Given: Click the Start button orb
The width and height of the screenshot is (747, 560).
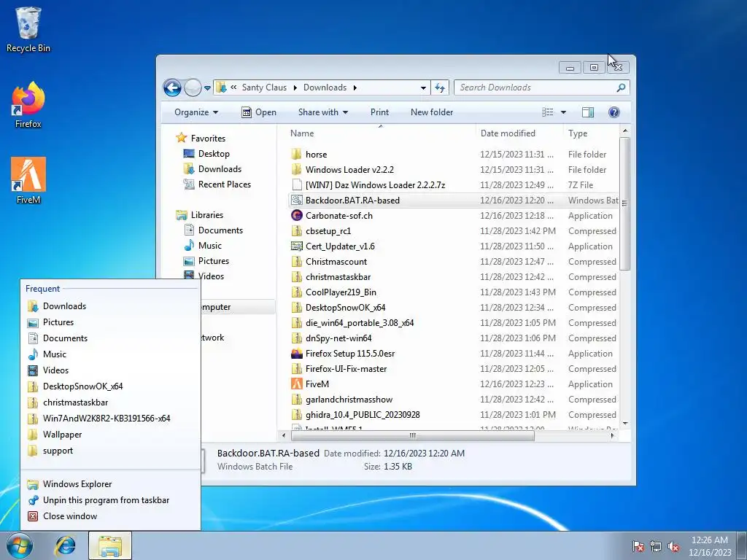Looking at the screenshot, I should (20, 545).
